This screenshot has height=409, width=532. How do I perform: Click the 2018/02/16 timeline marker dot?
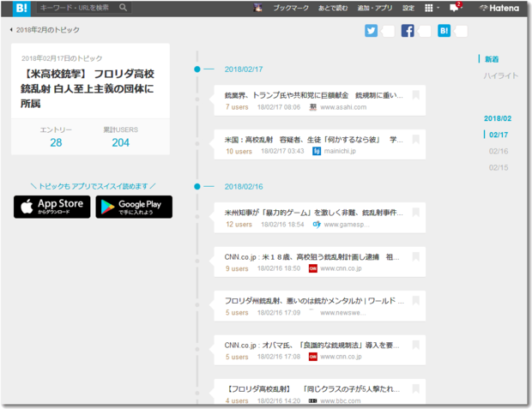(x=197, y=186)
